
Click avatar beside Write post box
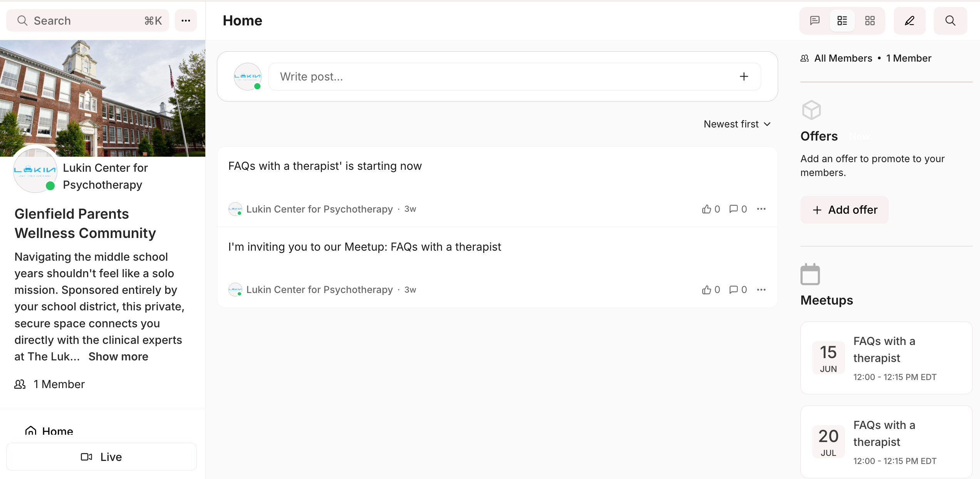pos(248,77)
